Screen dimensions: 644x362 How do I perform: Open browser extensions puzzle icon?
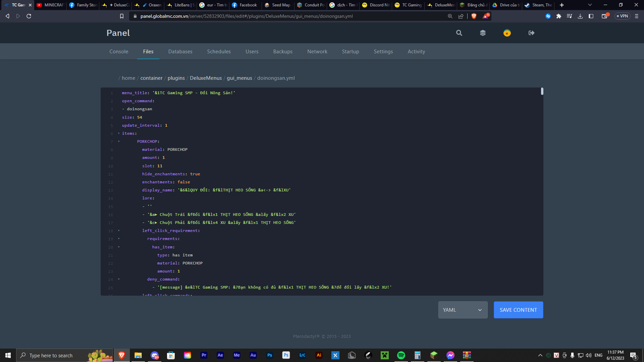pyautogui.click(x=558, y=16)
